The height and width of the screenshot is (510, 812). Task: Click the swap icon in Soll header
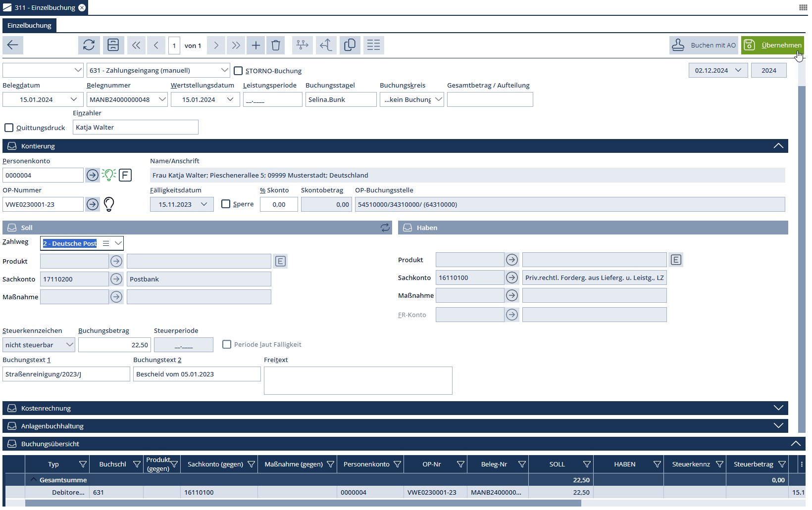[x=385, y=228]
